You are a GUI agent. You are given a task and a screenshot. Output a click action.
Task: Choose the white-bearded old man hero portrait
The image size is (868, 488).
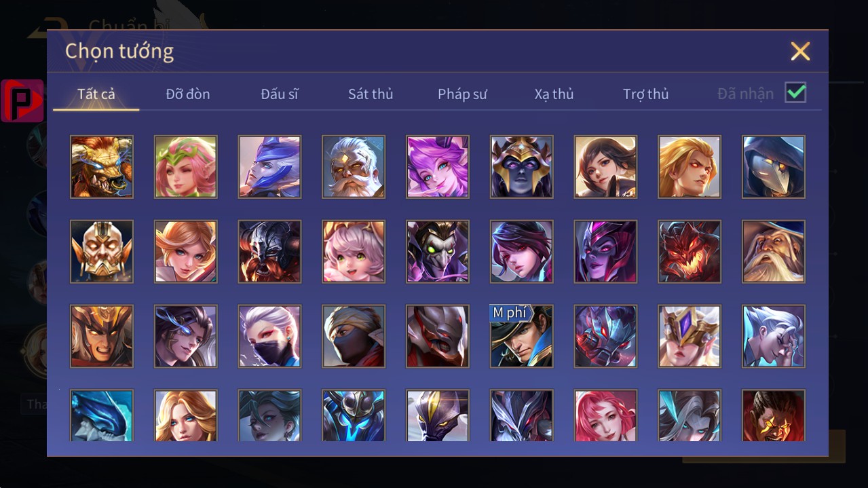(x=354, y=167)
